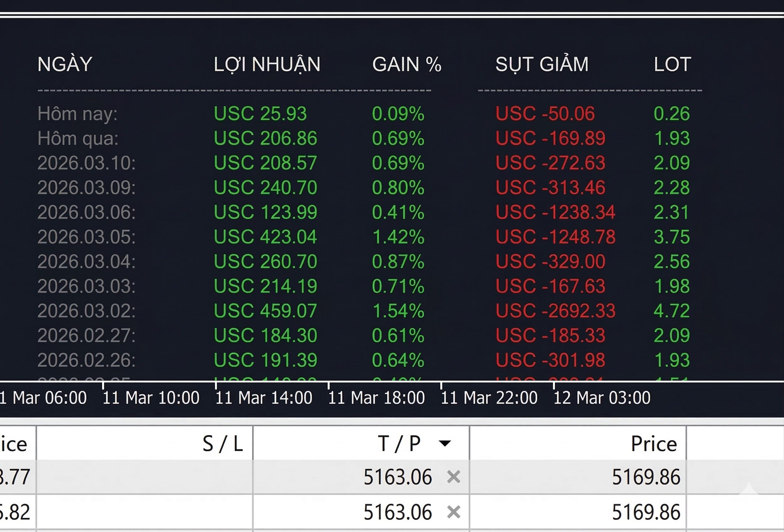Select the 2026.03.02 date row

[86, 311]
